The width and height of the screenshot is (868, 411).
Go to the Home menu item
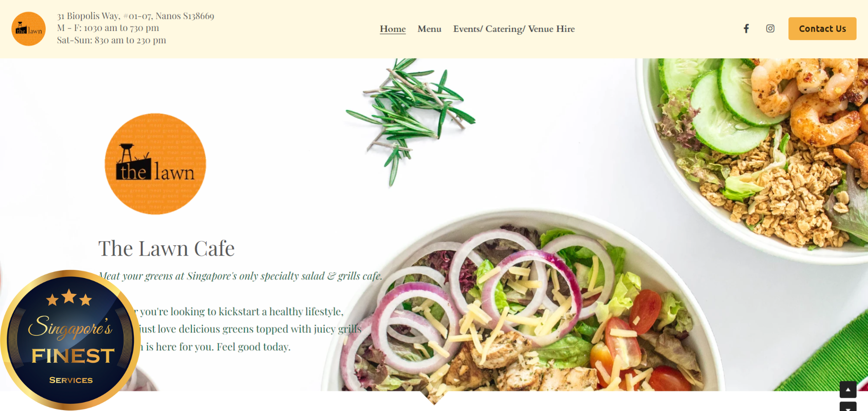click(x=393, y=29)
